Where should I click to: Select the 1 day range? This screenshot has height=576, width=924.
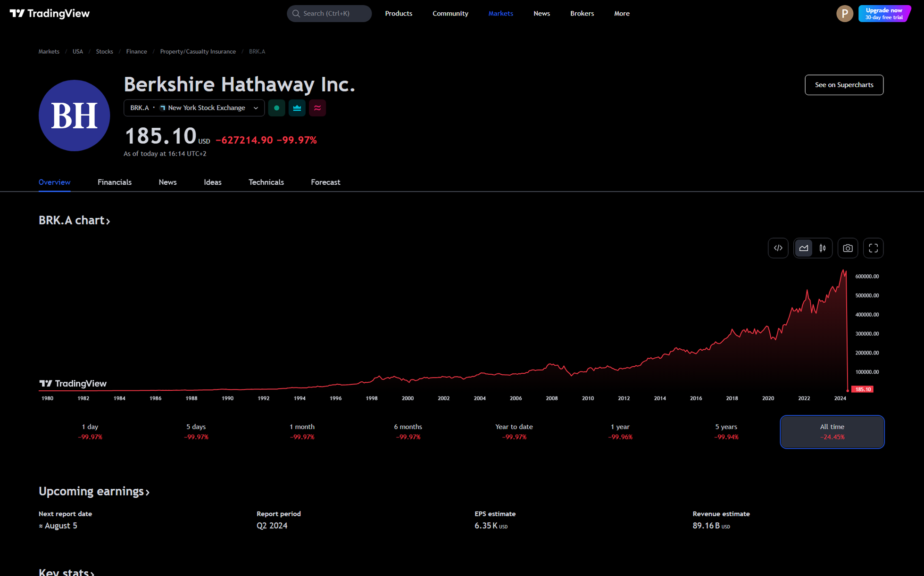[x=90, y=432]
